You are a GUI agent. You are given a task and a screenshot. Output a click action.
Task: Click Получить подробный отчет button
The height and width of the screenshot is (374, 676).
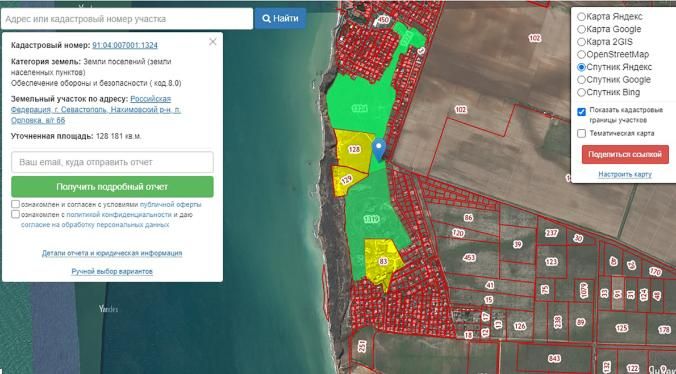click(x=112, y=187)
